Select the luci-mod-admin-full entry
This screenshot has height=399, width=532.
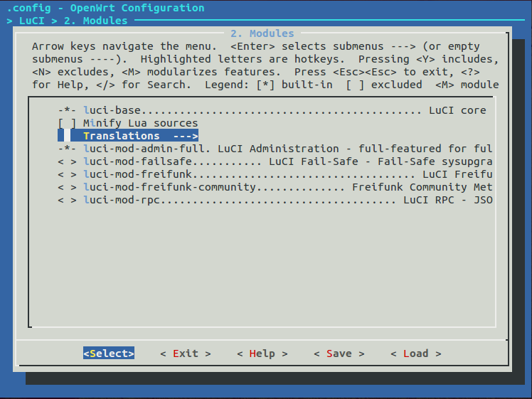point(275,149)
